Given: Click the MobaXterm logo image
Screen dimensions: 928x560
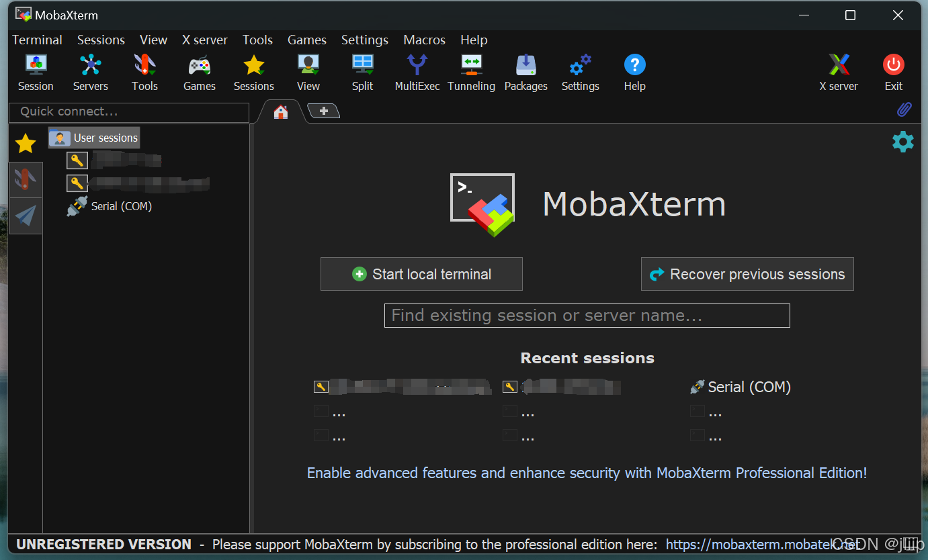Looking at the screenshot, I should pos(482,205).
